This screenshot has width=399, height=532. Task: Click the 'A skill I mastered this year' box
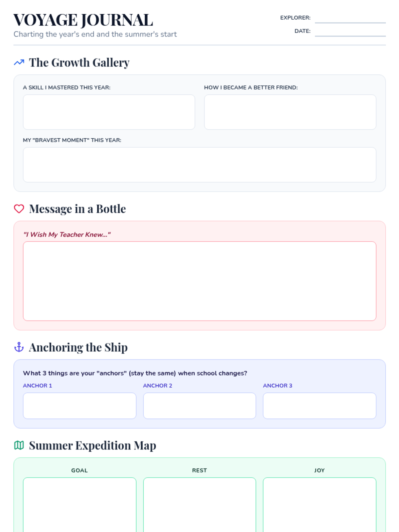pyautogui.click(x=109, y=112)
